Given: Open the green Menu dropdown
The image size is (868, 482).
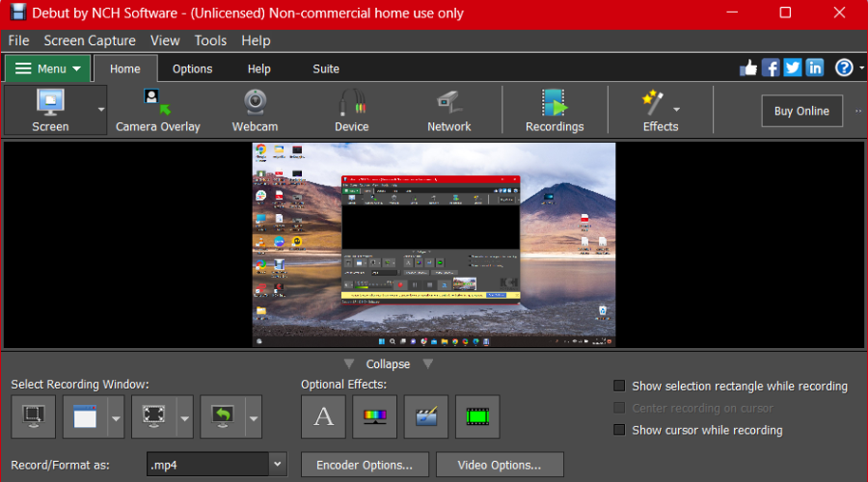Looking at the screenshot, I should [x=47, y=68].
